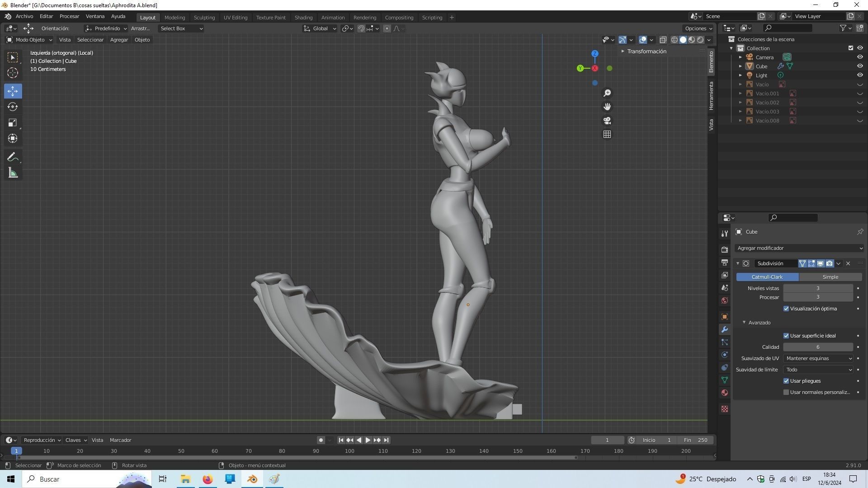Enable Usar normales personalizadas checkbox
This screenshot has height=488, width=868.
[786, 392]
